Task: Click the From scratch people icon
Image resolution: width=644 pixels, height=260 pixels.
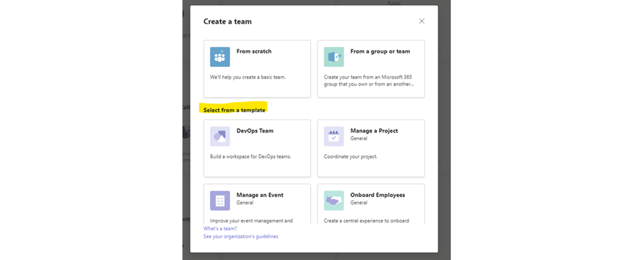Action: 220,57
